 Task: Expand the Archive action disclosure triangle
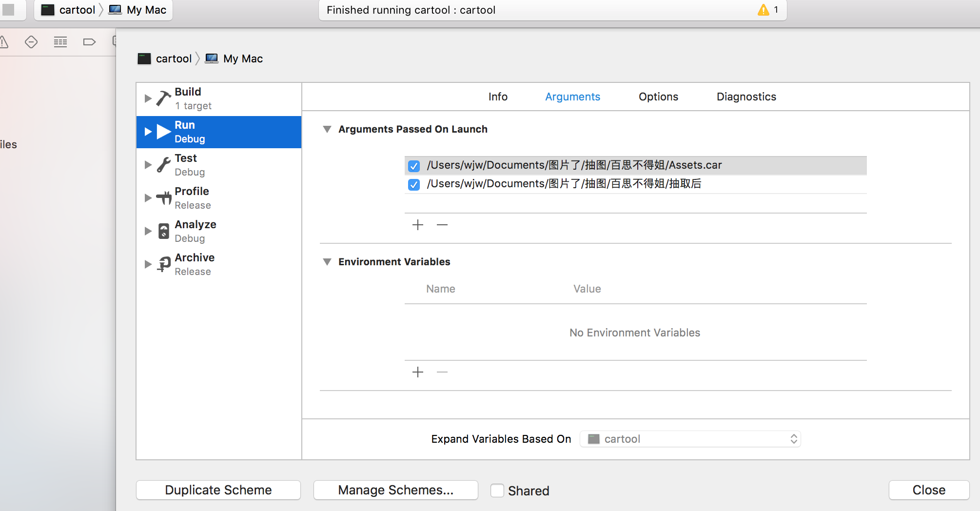pos(148,264)
